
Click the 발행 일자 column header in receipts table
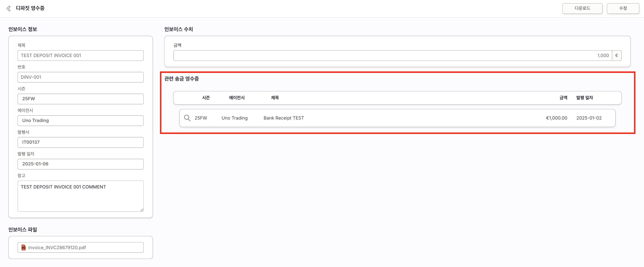click(584, 98)
